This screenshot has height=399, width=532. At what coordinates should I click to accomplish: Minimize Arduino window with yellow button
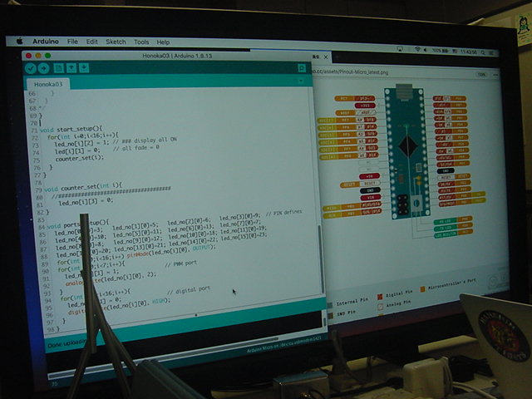click(x=38, y=56)
